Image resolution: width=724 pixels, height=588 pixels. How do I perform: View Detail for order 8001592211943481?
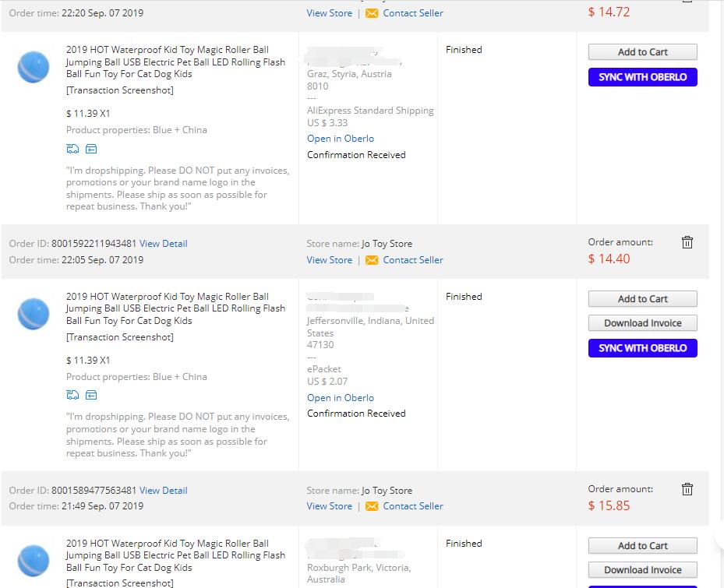164,244
